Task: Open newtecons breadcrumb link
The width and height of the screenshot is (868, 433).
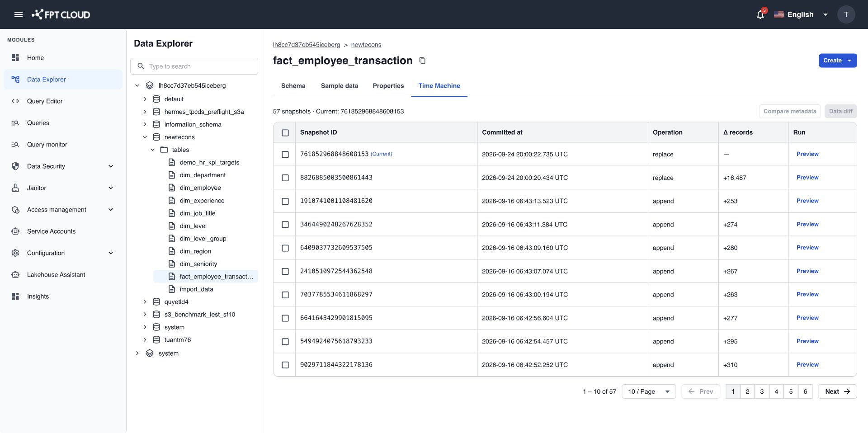Action: (x=366, y=45)
